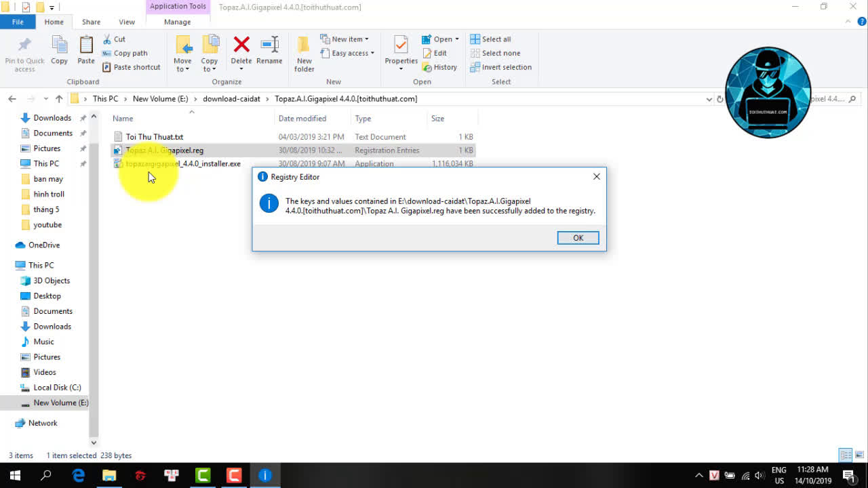Select Local Disk (C:) in navigation pane
The height and width of the screenshot is (488, 868).
click(x=57, y=388)
